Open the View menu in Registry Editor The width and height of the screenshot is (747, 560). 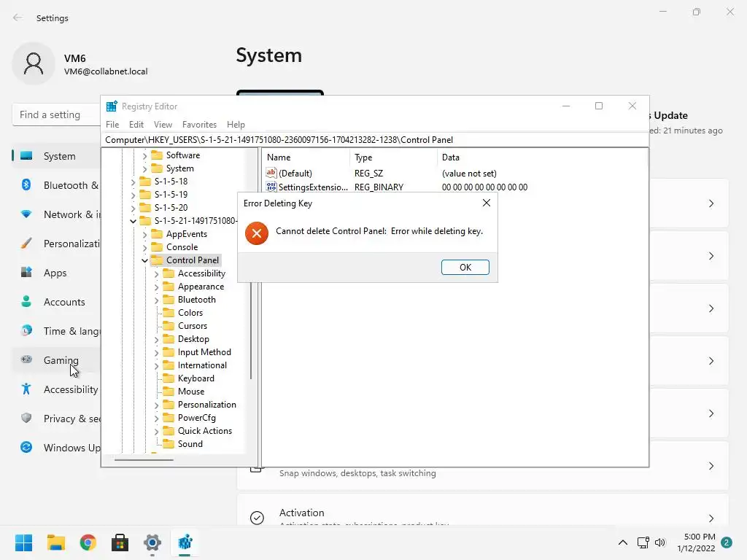pyautogui.click(x=163, y=124)
